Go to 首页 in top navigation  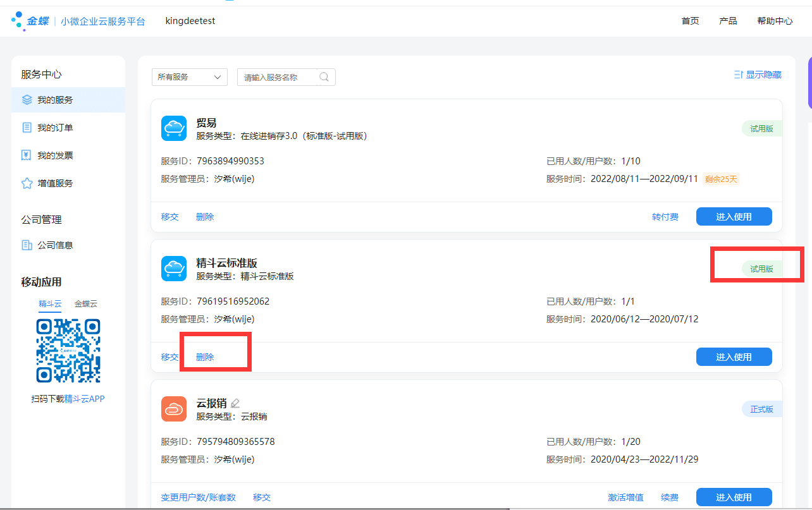pyautogui.click(x=690, y=21)
